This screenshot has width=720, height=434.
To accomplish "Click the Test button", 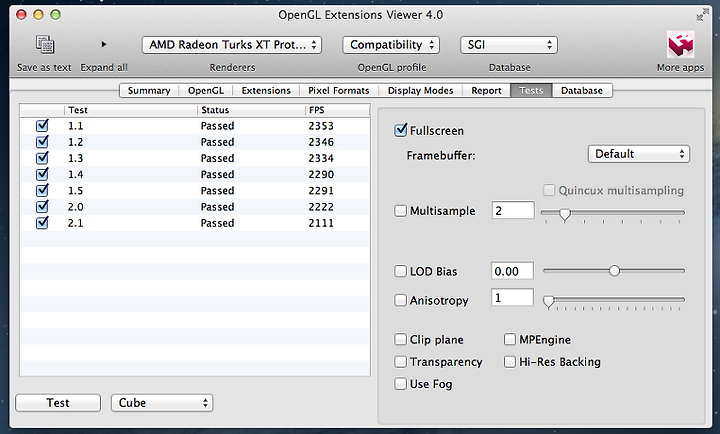I will click(58, 403).
